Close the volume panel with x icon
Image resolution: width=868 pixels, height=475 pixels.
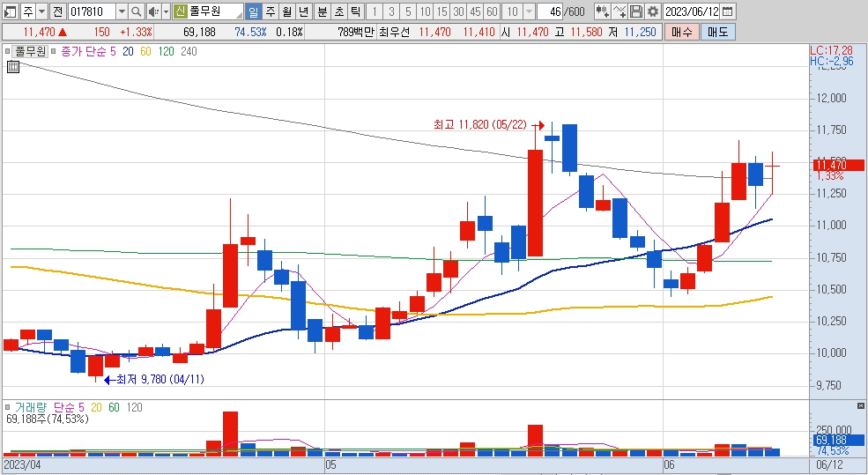click(861, 405)
